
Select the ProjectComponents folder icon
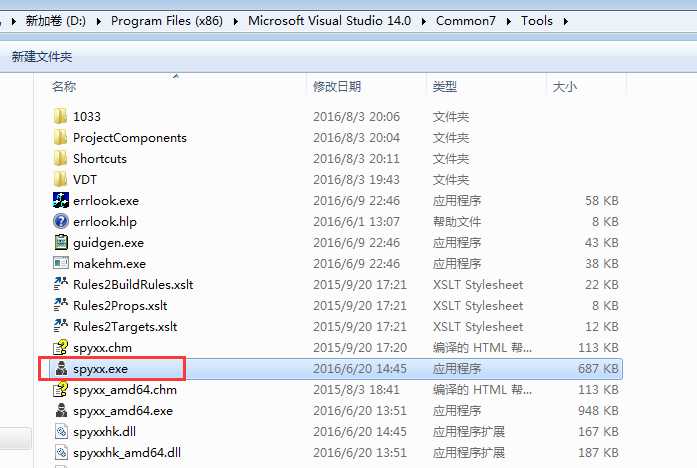[60, 137]
